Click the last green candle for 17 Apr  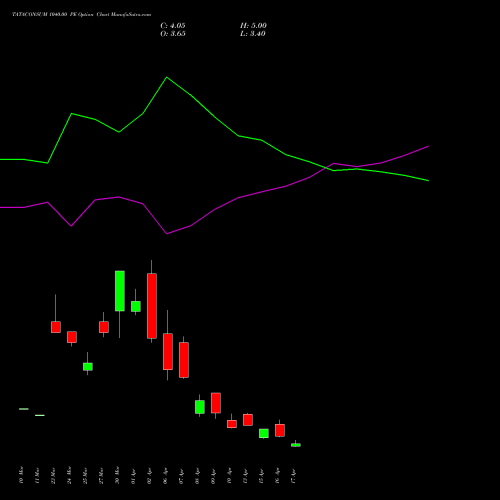296,445
